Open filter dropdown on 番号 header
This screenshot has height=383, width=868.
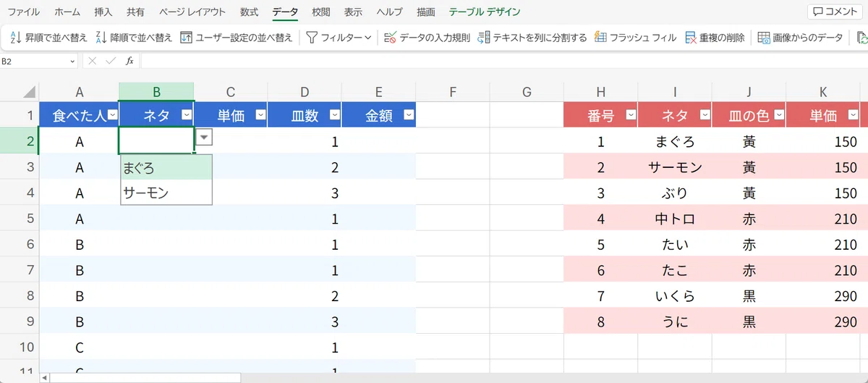[x=630, y=114]
